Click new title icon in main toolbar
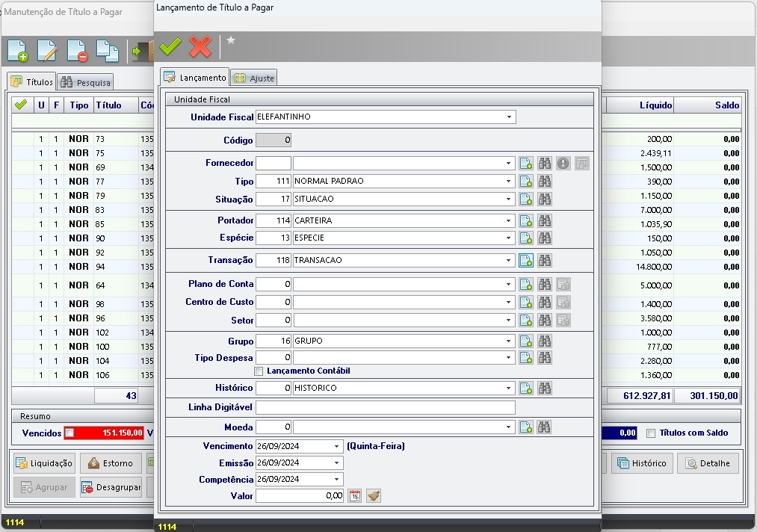 [x=17, y=52]
